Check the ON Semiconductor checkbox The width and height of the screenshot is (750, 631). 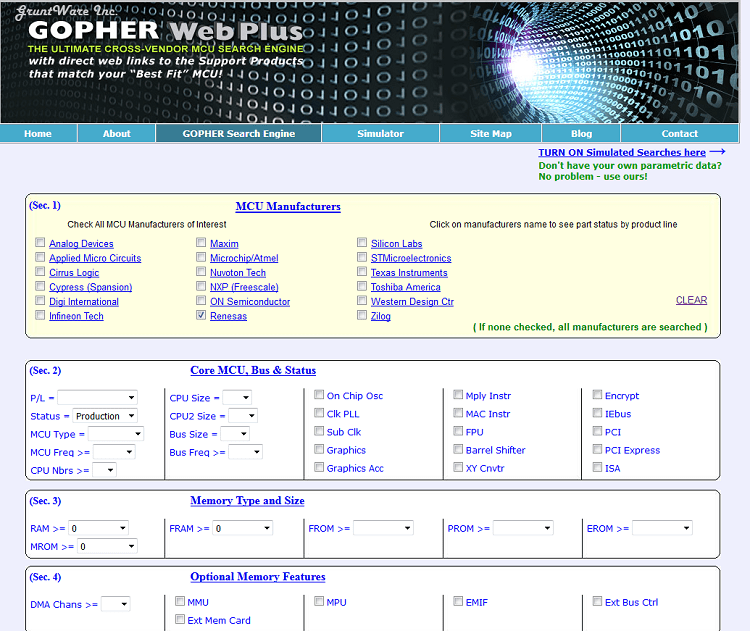tap(201, 300)
